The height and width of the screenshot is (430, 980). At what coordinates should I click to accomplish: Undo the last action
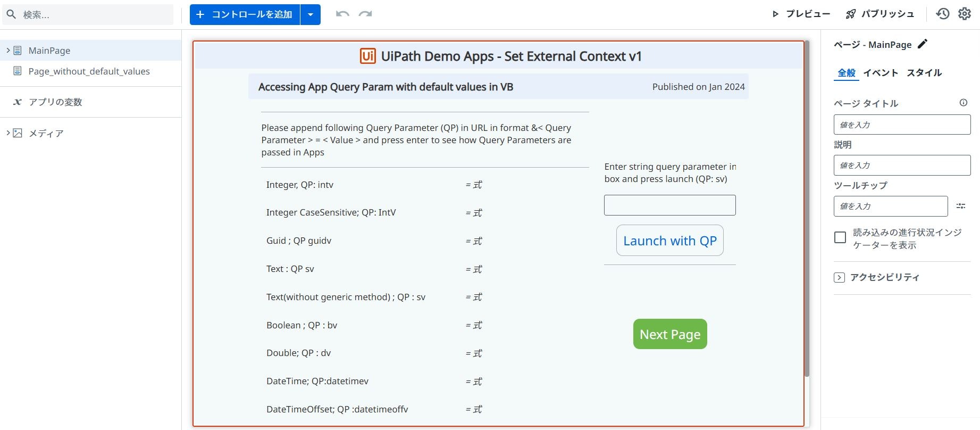[x=342, y=14]
